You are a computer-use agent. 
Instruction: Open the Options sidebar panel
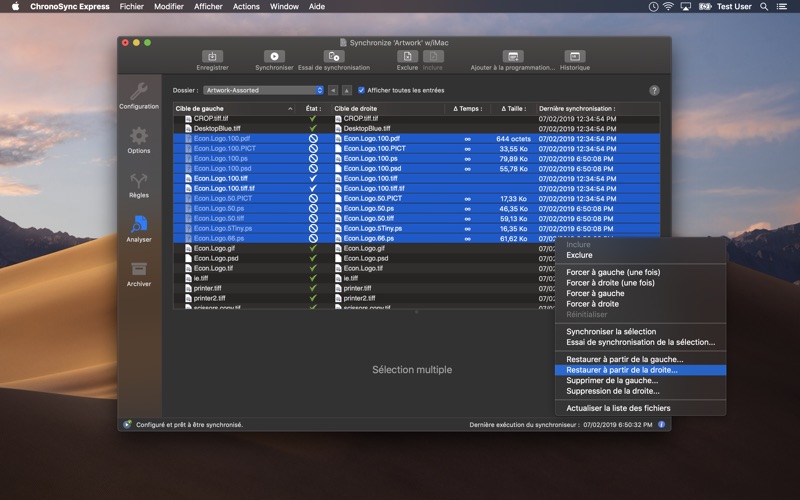[139, 140]
